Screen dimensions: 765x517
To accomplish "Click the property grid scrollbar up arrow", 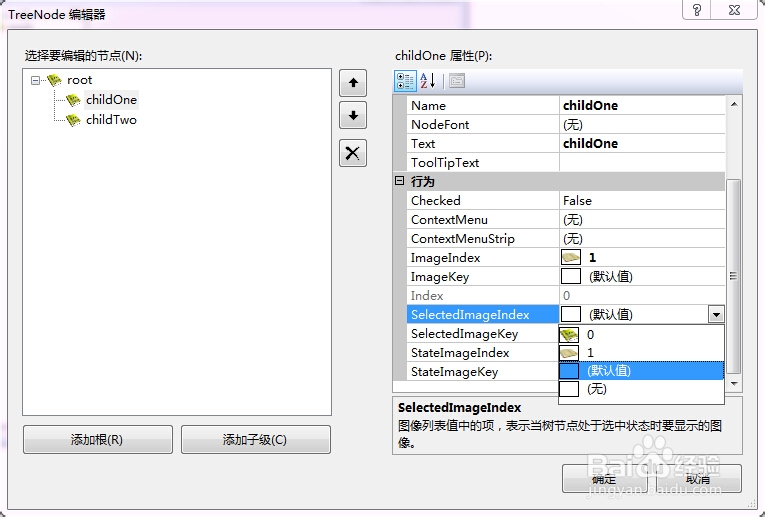I will (x=734, y=104).
